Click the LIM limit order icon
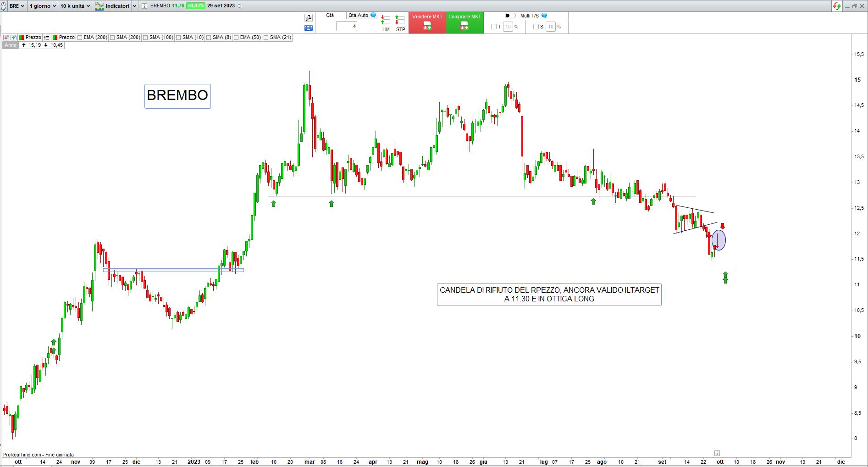The image size is (868, 467). (386, 23)
